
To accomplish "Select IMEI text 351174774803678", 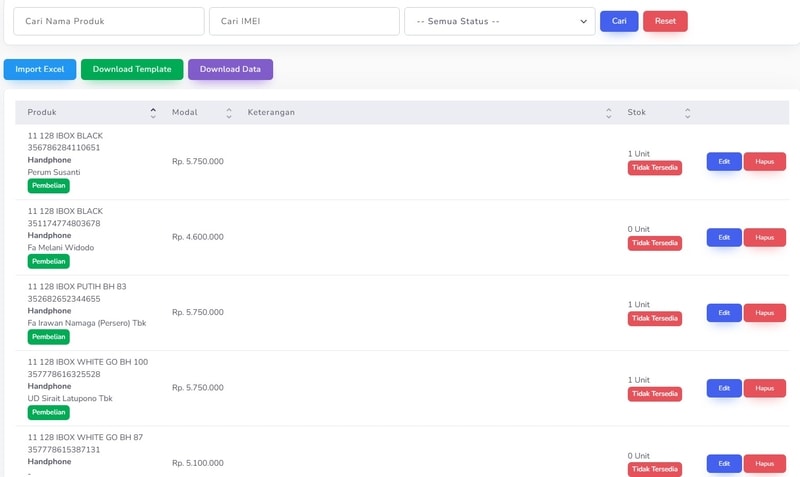I will tap(64, 223).
